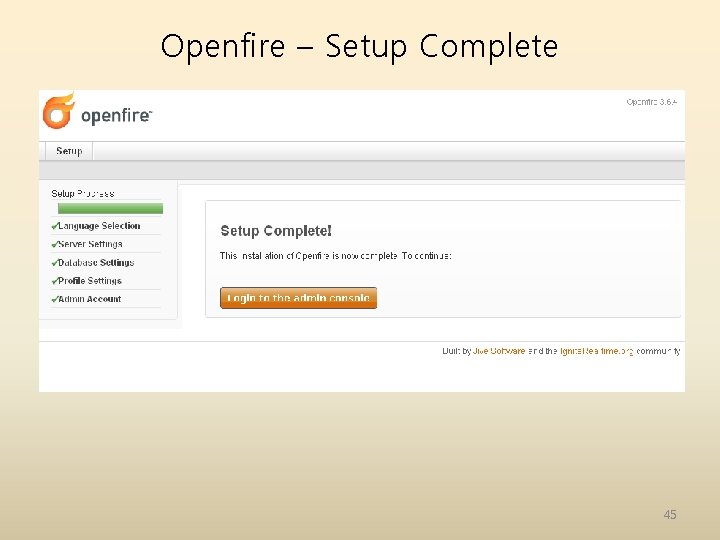Select the Server Settings step

[x=90, y=244]
